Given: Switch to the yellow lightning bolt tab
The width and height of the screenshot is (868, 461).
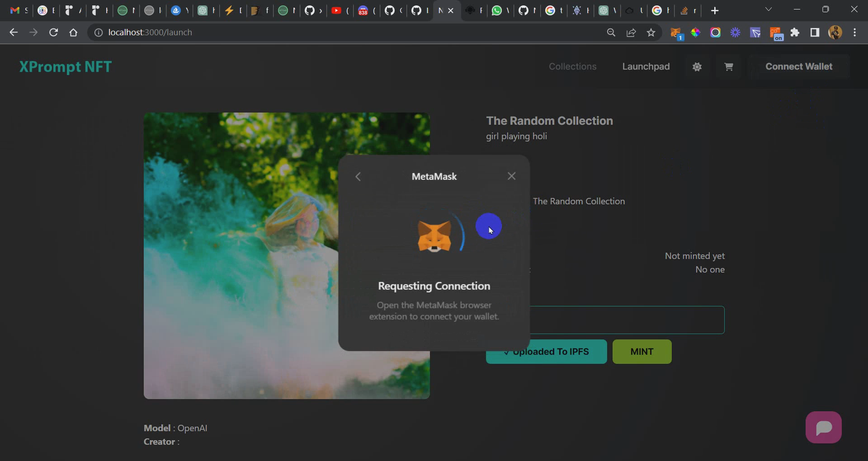Looking at the screenshot, I should point(233,10).
